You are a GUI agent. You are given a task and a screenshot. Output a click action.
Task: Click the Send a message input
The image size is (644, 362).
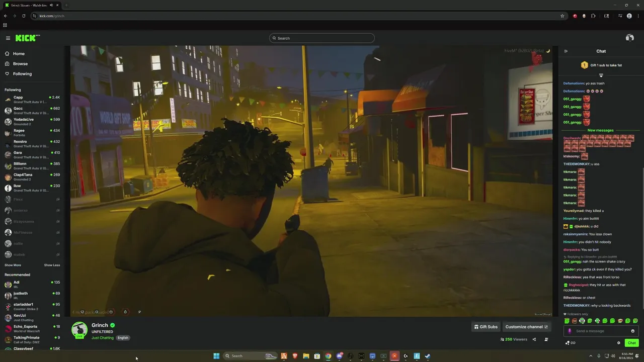[601, 331]
